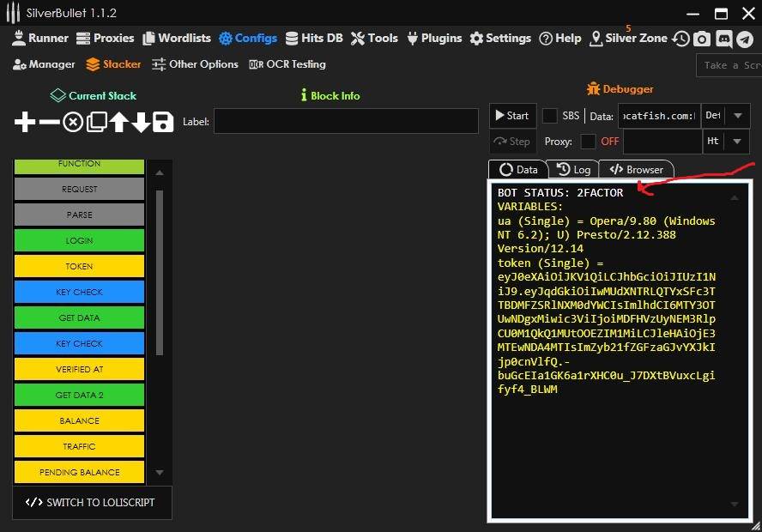This screenshot has height=532, width=762.
Task: Move the block down with the down arrow
Action: coord(141,122)
